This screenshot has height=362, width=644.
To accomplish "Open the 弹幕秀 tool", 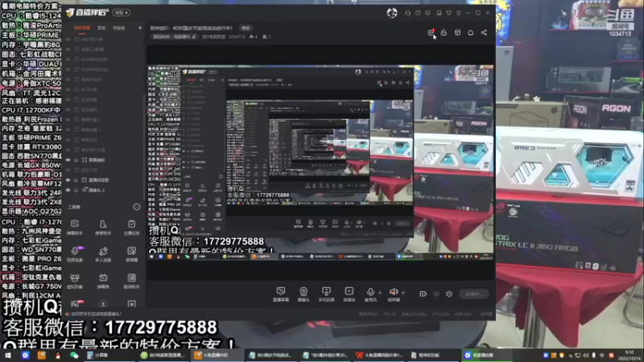I will click(103, 281).
